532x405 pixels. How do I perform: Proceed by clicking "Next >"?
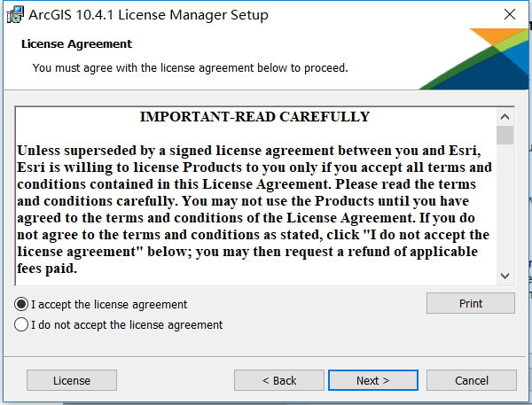(373, 380)
